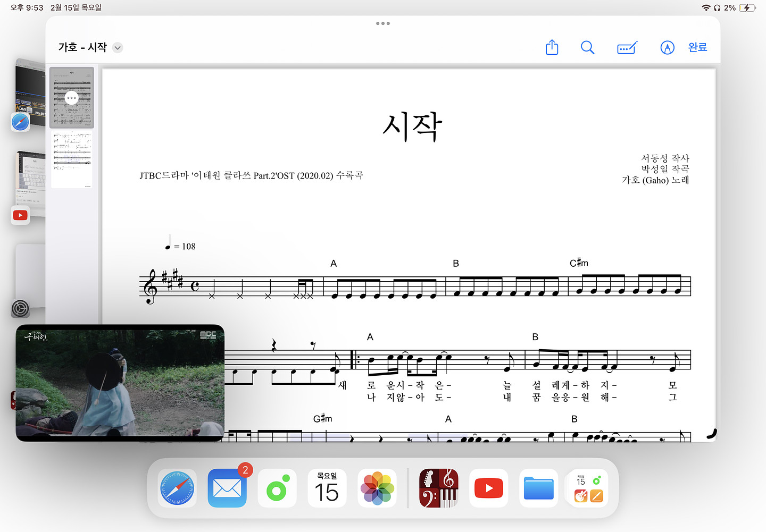This screenshot has width=766, height=532.
Task: Select the form fill text box icon
Action: [627, 48]
